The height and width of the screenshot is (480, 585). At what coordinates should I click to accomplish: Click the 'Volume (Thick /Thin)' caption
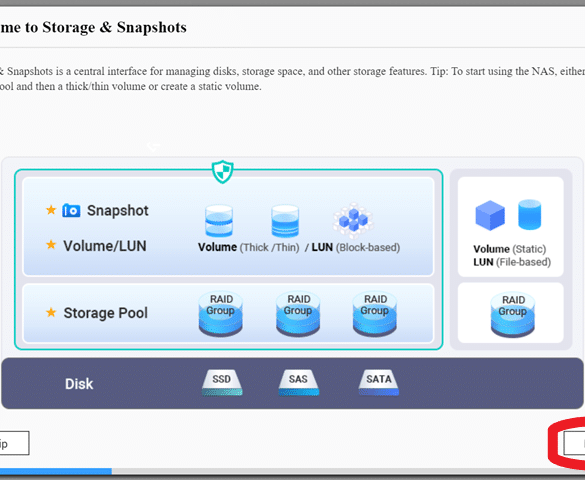[249, 247]
